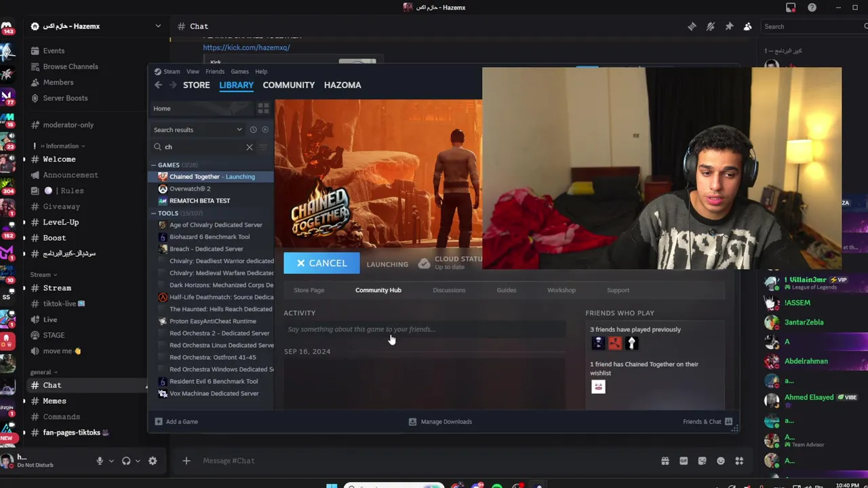Focus the Message #Chat input field

pyautogui.click(x=427, y=461)
